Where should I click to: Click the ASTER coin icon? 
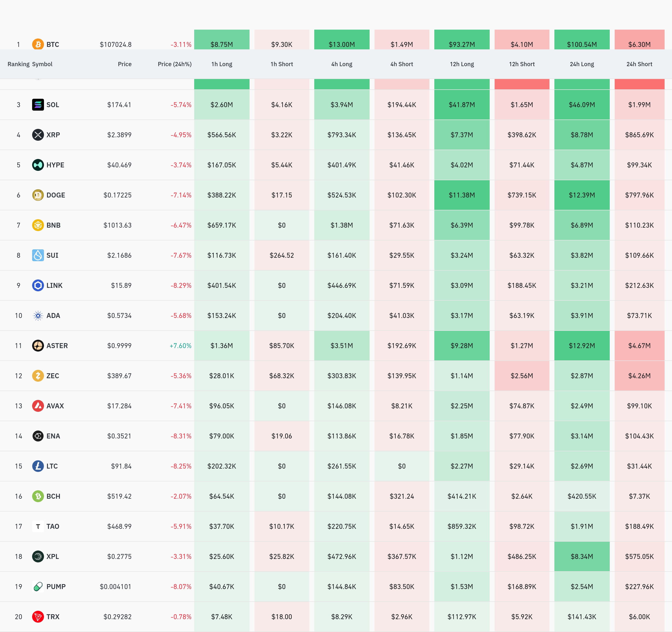38,346
